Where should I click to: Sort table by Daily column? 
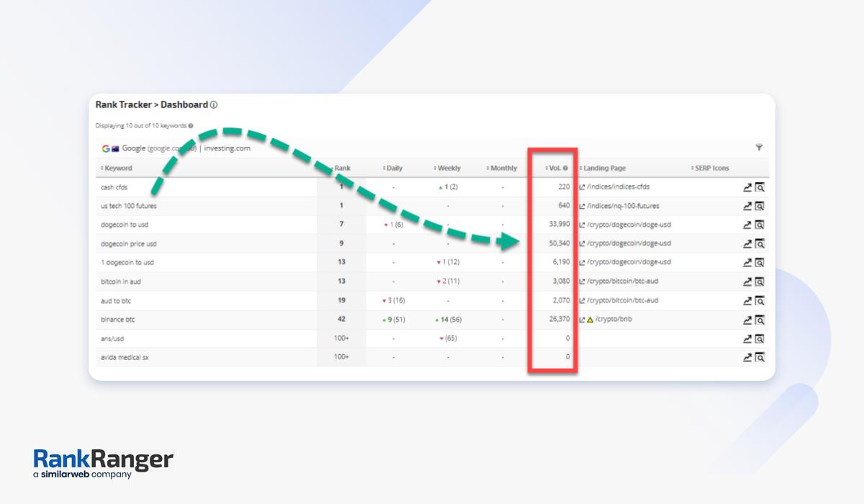pyautogui.click(x=393, y=168)
